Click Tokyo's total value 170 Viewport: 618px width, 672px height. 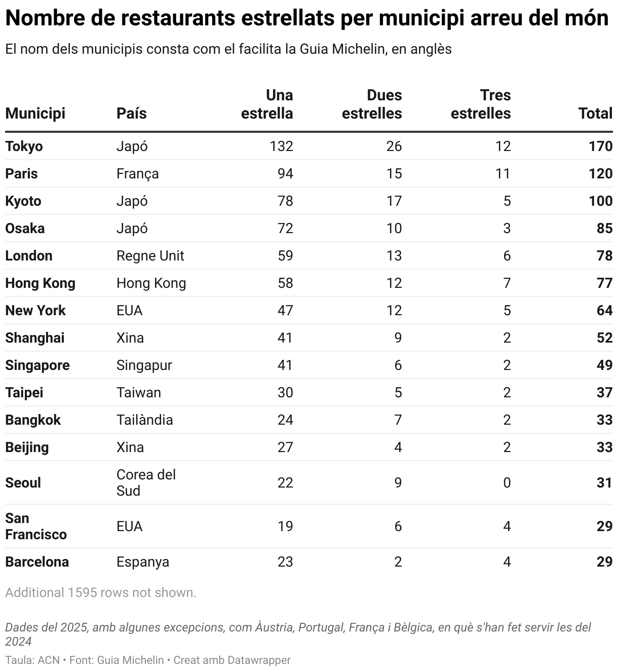(x=601, y=146)
